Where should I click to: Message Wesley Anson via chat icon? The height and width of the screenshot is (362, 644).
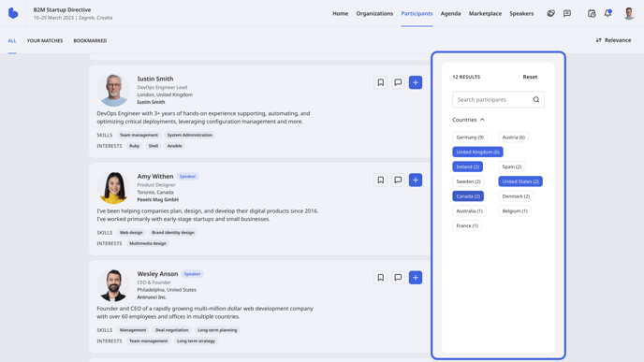(398, 278)
